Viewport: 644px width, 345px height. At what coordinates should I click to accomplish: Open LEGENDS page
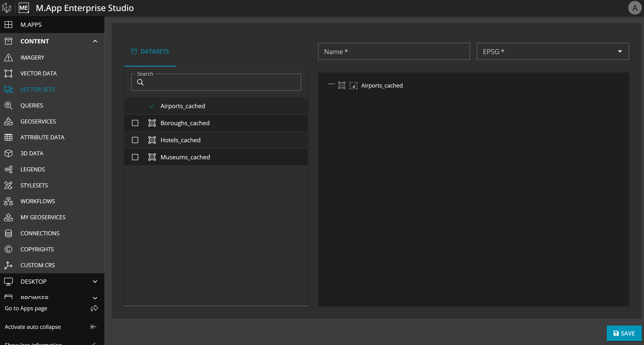click(33, 169)
